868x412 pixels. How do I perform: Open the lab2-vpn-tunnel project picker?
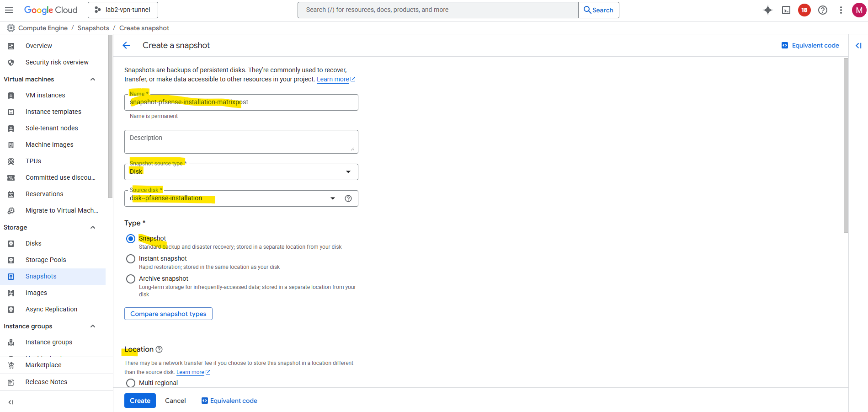point(122,10)
